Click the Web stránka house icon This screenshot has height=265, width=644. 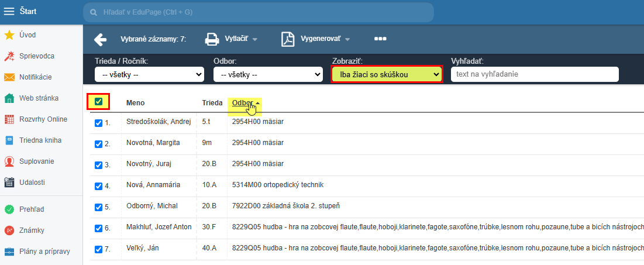[9, 98]
